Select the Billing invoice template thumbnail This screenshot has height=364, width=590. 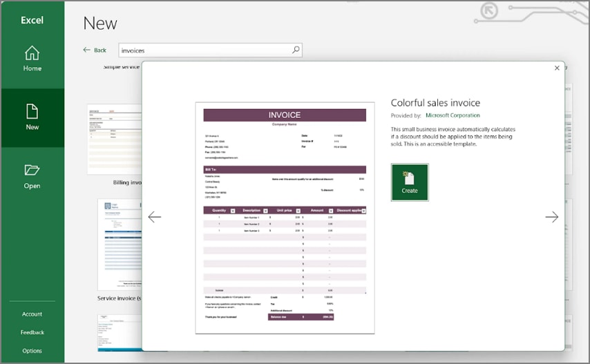(115, 139)
